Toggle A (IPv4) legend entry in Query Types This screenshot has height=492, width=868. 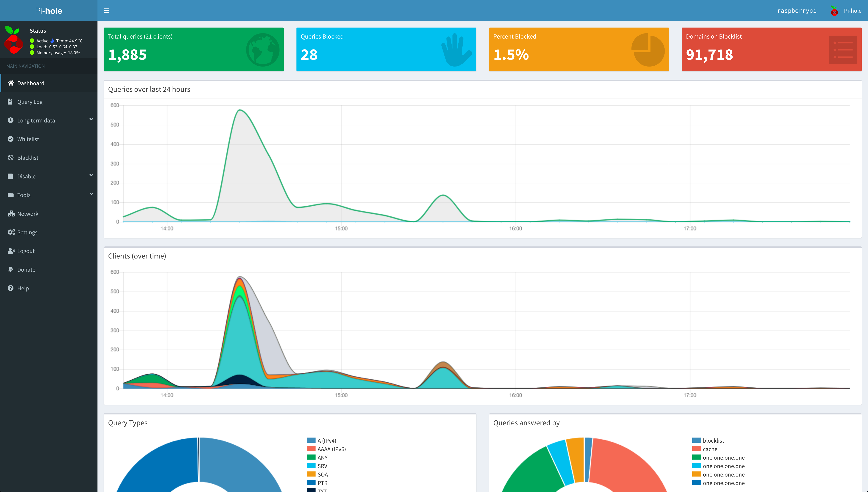point(322,440)
